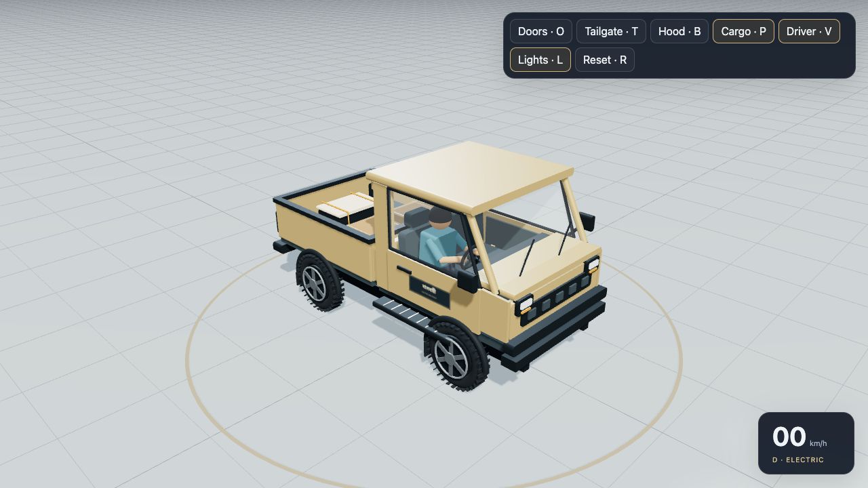Image resolution: width=868 pixels, height=488 pixels.
Task: Click the driver figure in the cab
Action: click(444, 239)
